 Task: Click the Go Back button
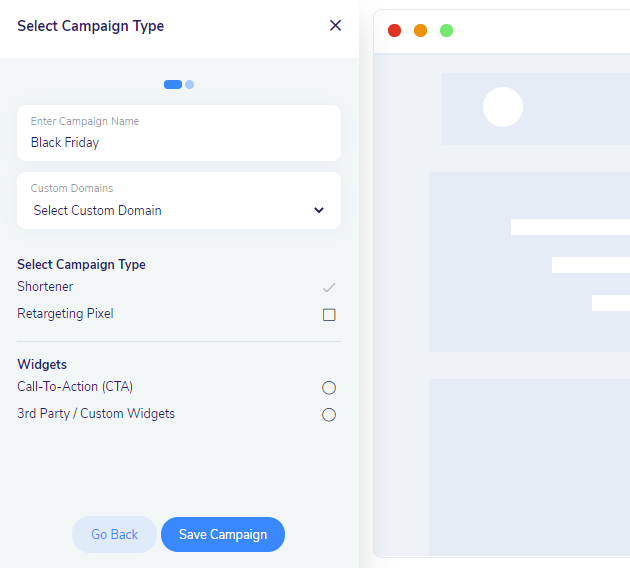114,534
